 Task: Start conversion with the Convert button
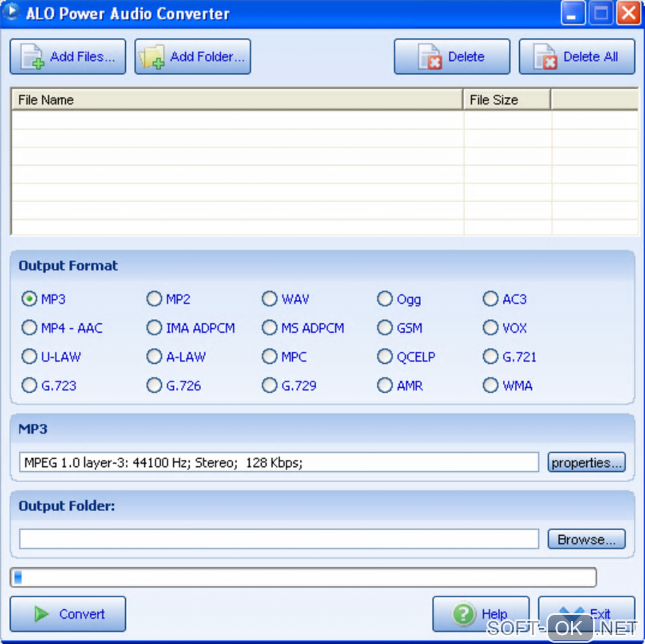coord(68,614)
